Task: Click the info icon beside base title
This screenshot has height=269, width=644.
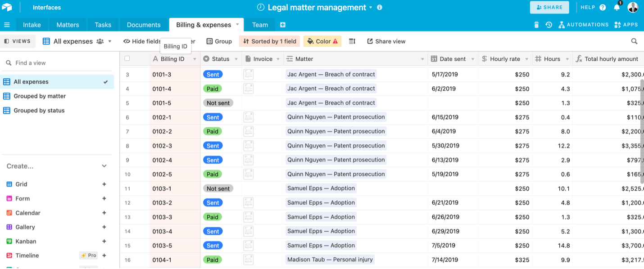Action: [380, 8]
